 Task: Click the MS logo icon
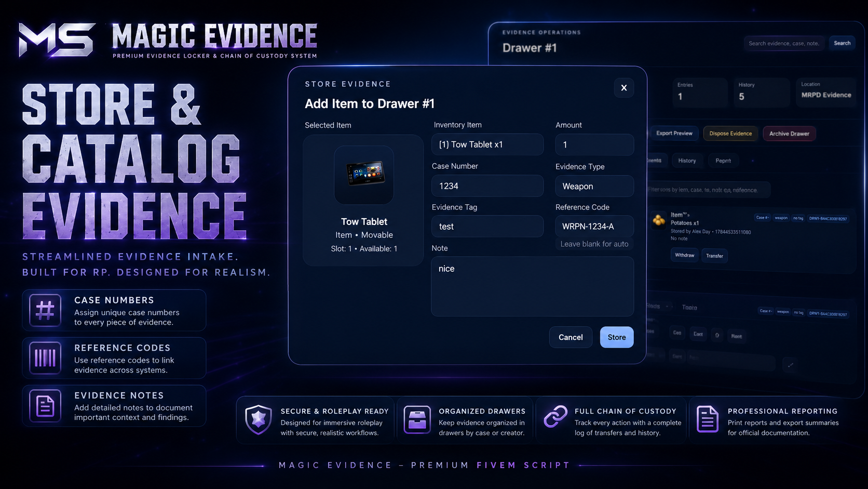[57, 39]
